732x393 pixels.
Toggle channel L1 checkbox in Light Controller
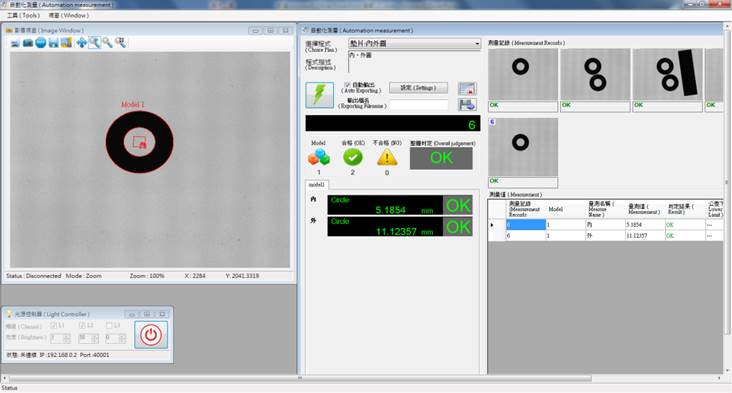coord(53,325)
